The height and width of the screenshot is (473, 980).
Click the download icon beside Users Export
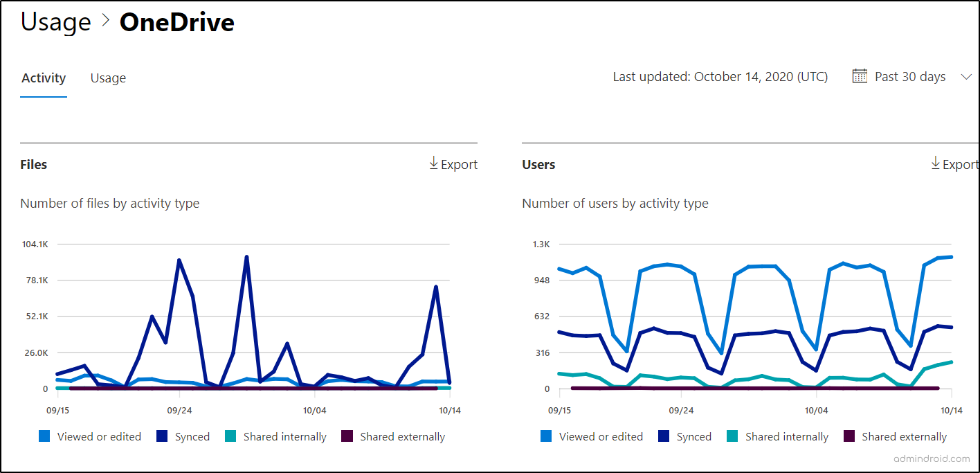pos(934,164)
